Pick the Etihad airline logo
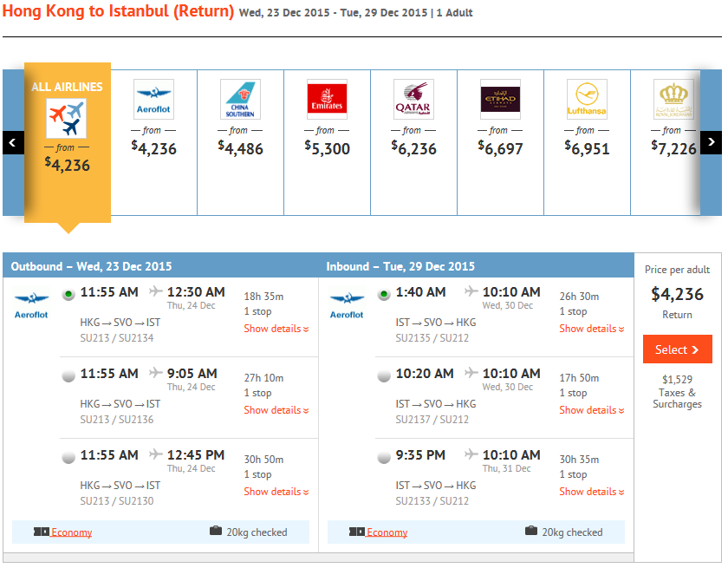The height and width of the screenshot is (568, 728). 501,100
